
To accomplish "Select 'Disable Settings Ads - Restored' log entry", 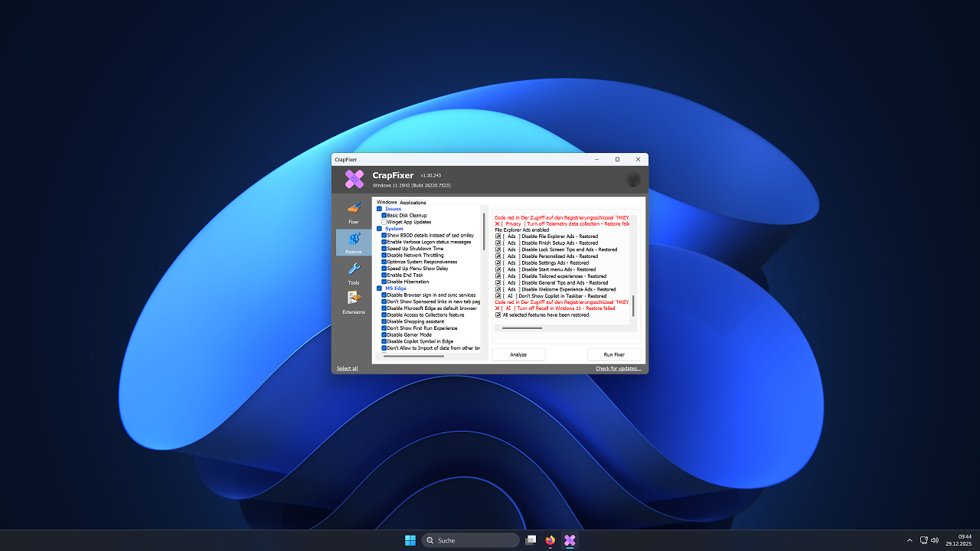I will (542, 262).
